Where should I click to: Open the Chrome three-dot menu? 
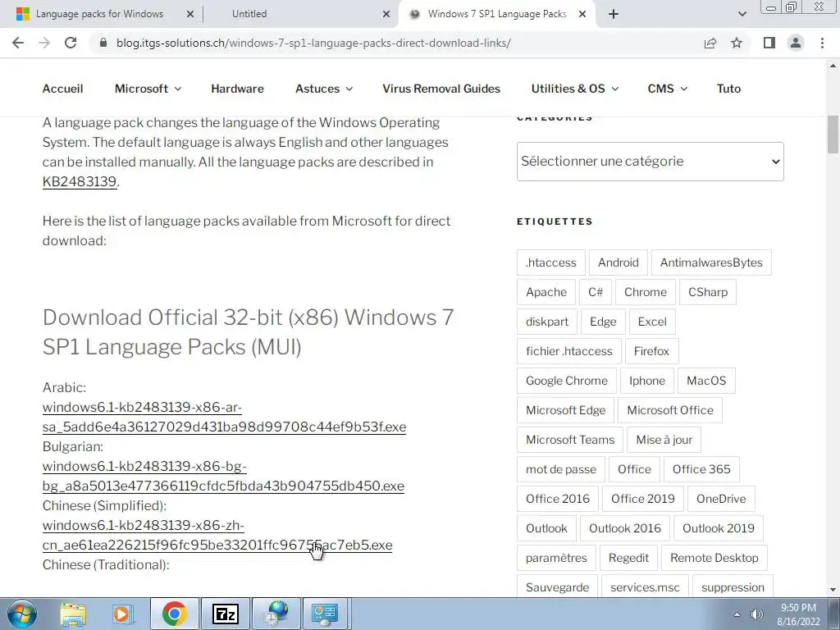point(822,43)
